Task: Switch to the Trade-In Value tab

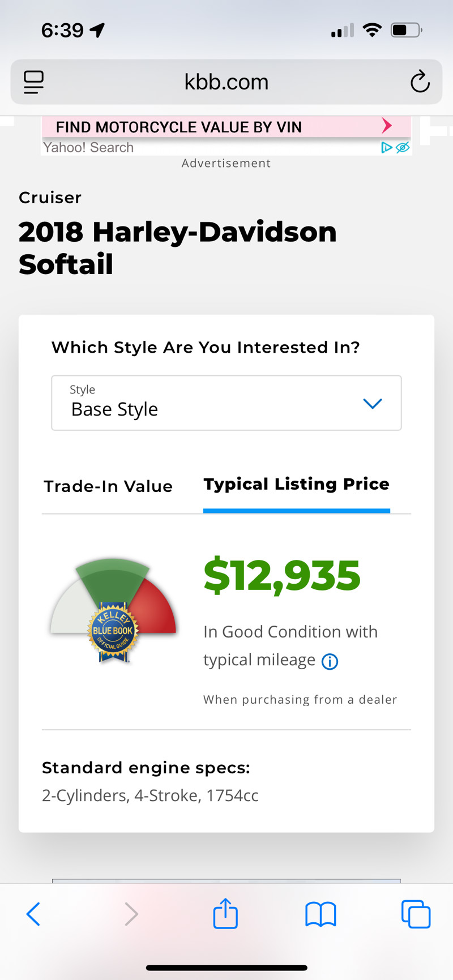Action: click(108, 486)
